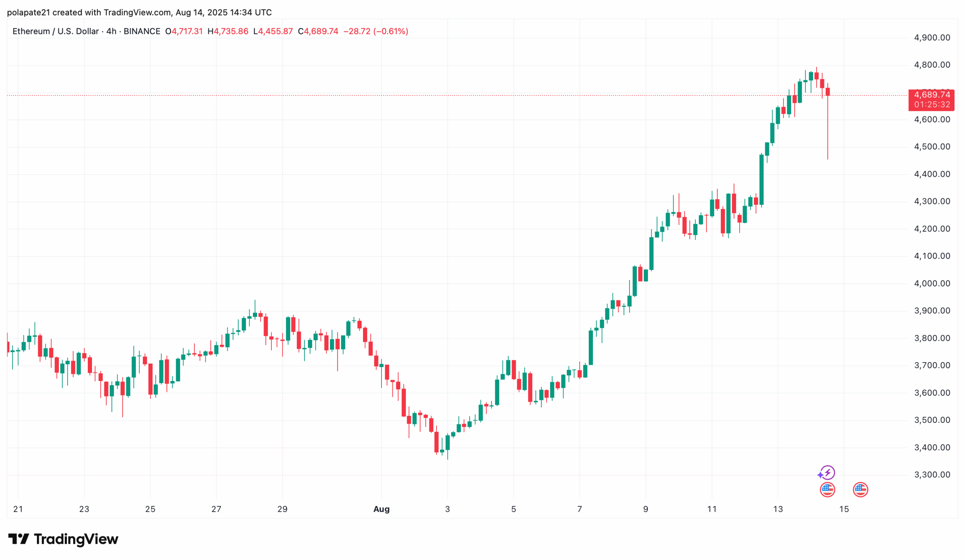Click the 15 date label on the time axis

(x=844, y=510)
